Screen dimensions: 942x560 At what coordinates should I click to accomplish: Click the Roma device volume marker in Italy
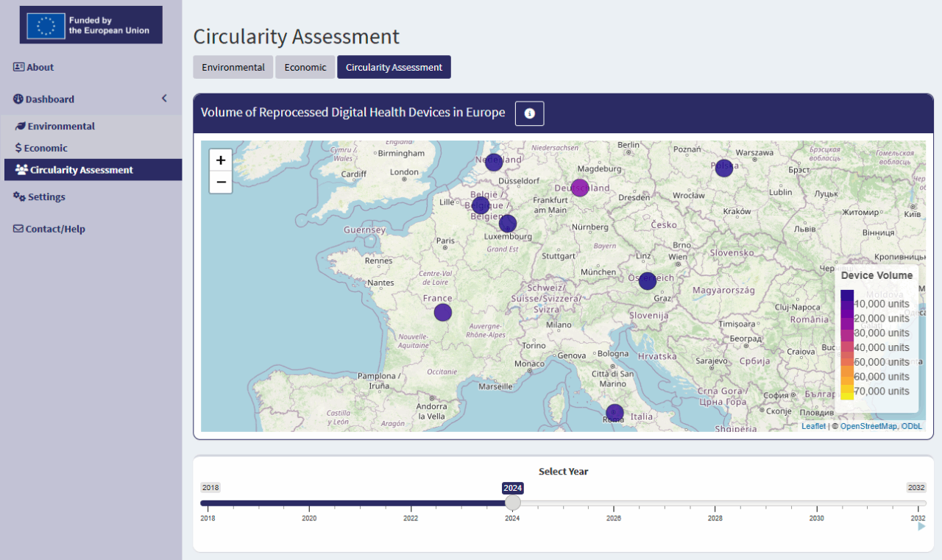click(615, 413)
